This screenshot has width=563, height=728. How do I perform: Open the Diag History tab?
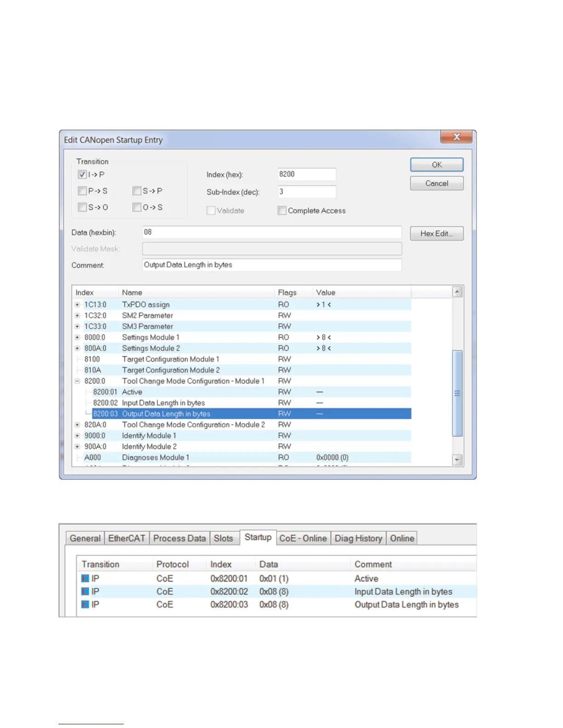pos(358,538)
